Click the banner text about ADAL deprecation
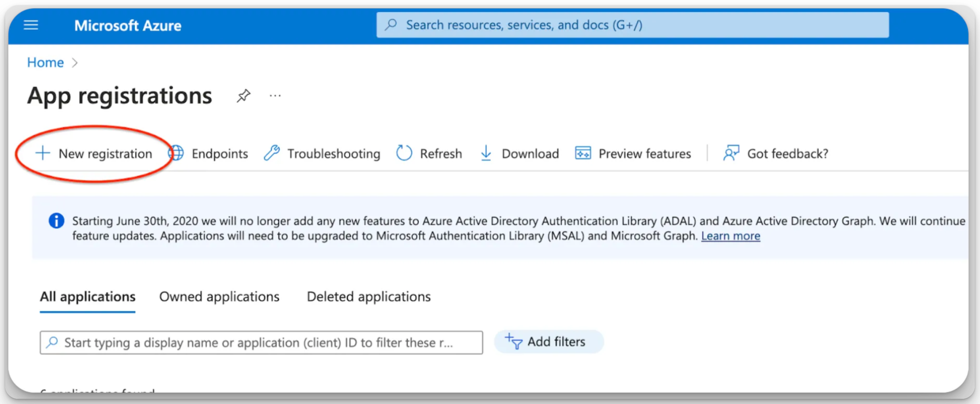980x404 pixels. (519, 228)
